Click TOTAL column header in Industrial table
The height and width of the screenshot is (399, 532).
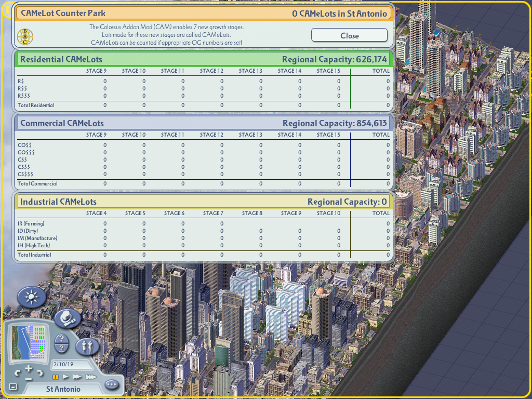pyautogui.click(x=381, y=214)
